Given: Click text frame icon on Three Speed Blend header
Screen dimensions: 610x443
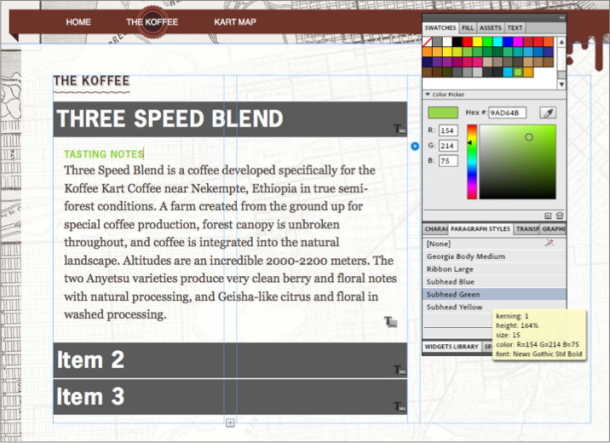Looking at the screenshot, I should coord(400,129).
